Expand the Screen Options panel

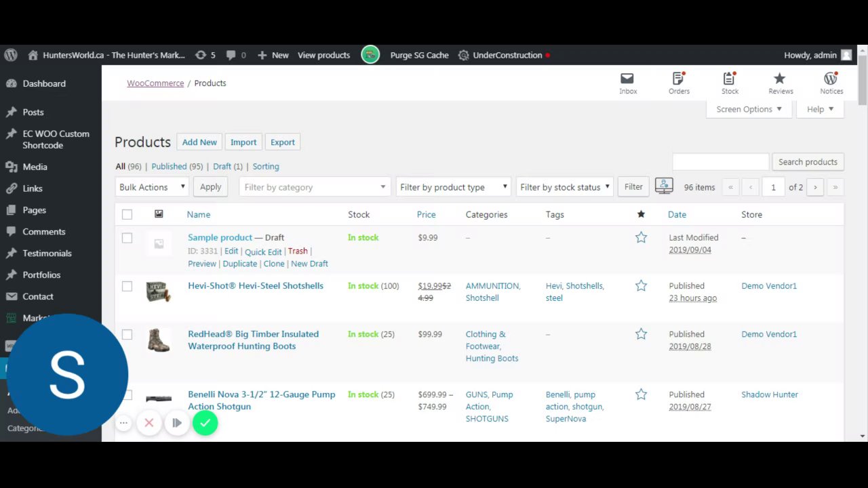tap(749, 109)
